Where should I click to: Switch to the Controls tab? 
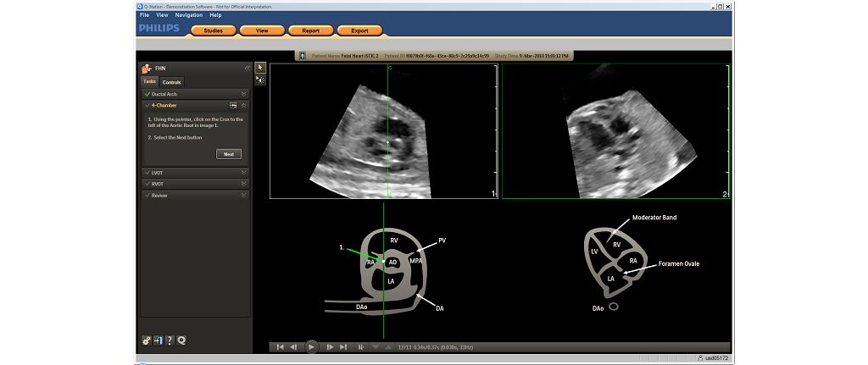pyautogui.click(x=171, y=82)
